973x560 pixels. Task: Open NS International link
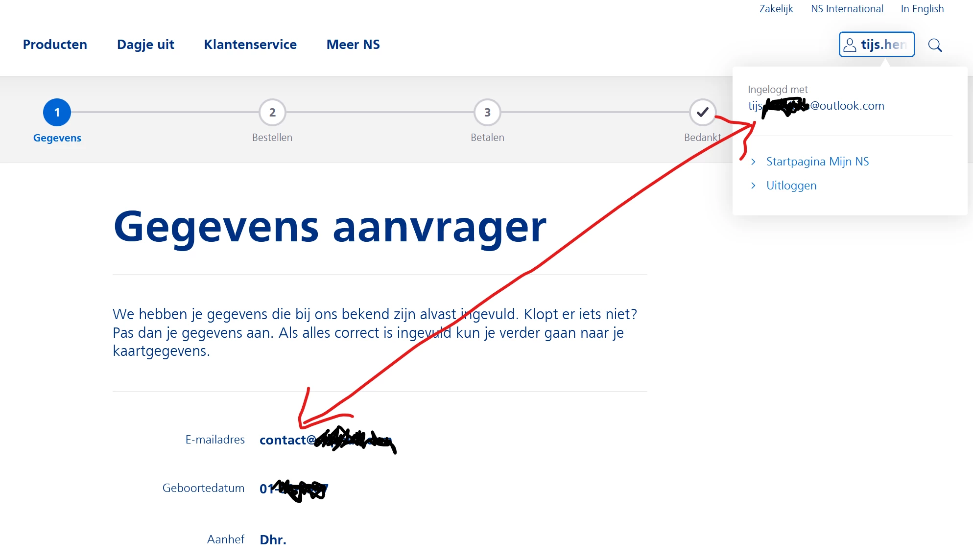tap(847, 9)
